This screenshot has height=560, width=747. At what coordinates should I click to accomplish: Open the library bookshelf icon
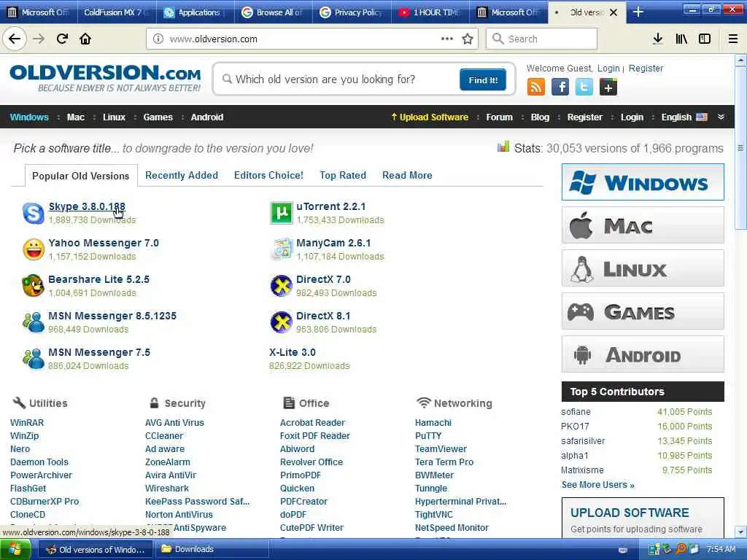pyautogui.click(x=681, y=39)
